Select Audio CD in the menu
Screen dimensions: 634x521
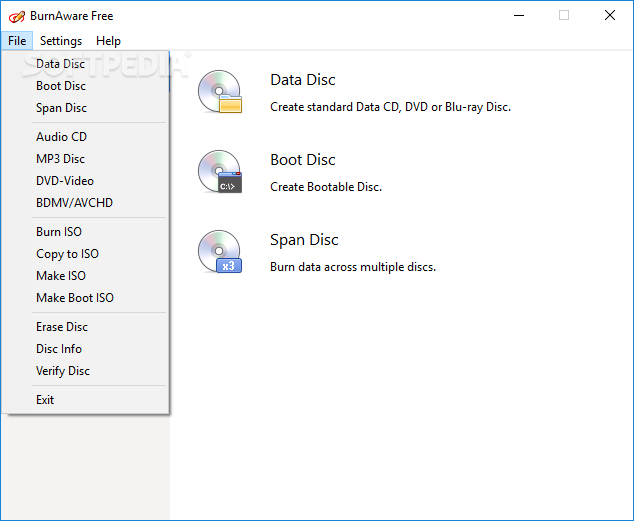(85, 137)
